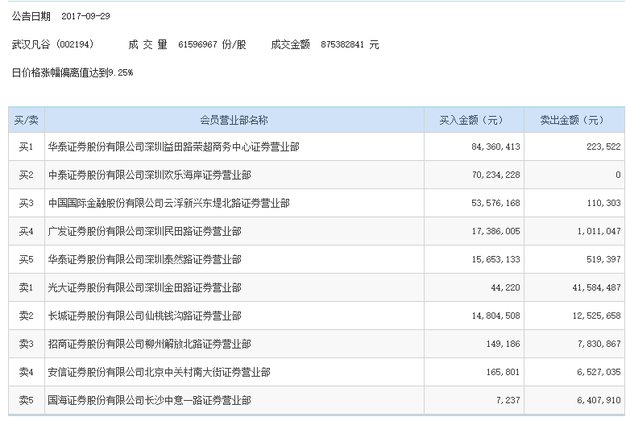
Task: Click the 会员营业部名称 column header
Action: click(x=234, y=120)
